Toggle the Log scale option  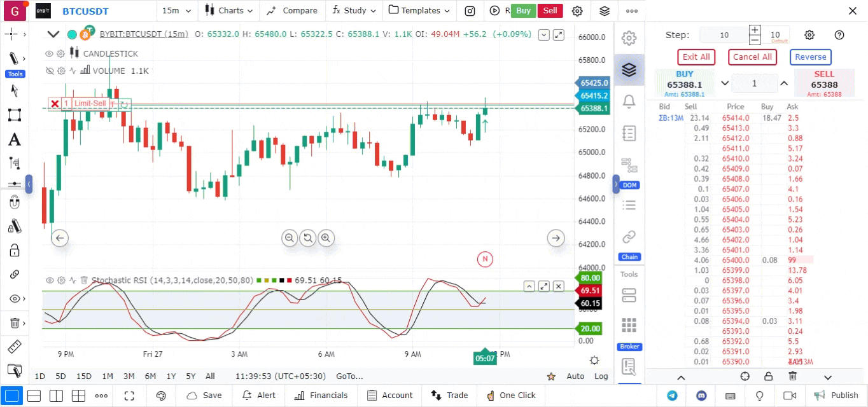coord(601,376)
